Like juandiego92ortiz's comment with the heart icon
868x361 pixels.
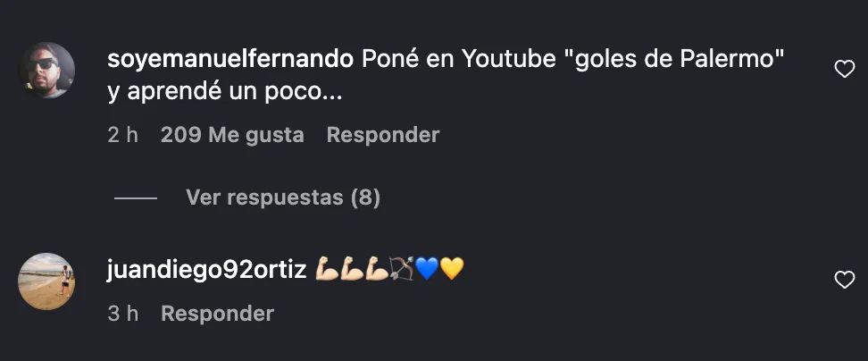844,281
